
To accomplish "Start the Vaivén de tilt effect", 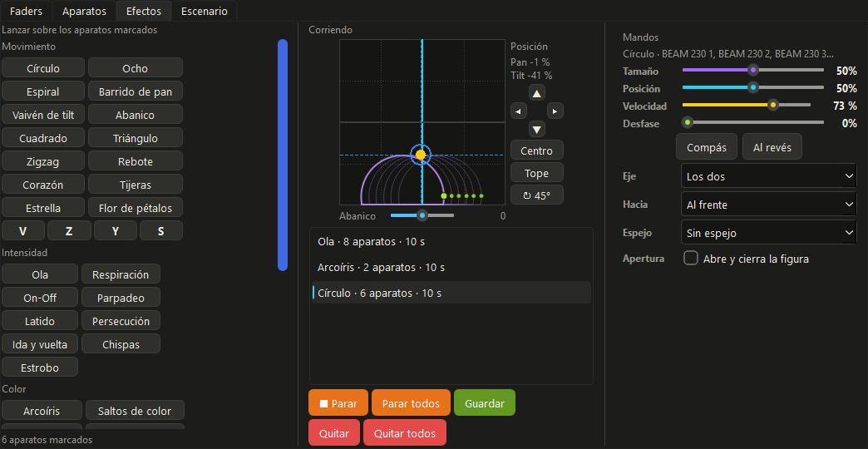I will click(x=43, y=115).
